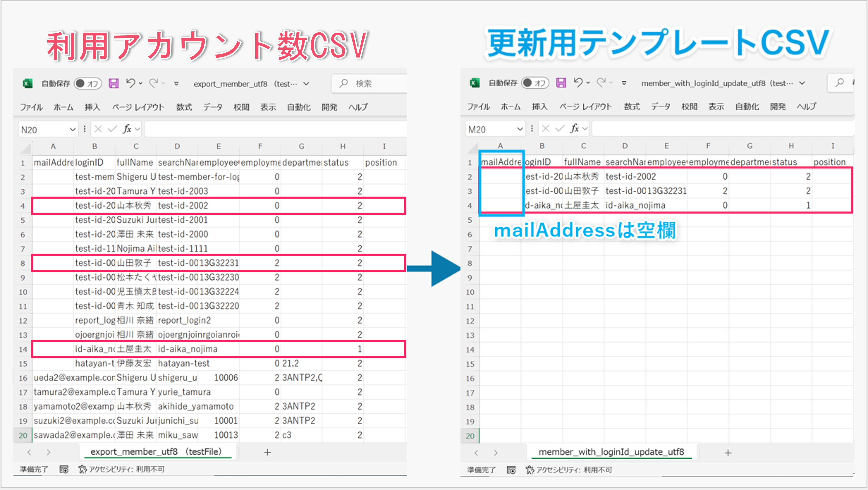The image size is (868, 490).
Task: Open the ヘルプ tab in the right window
Action: 806,106
